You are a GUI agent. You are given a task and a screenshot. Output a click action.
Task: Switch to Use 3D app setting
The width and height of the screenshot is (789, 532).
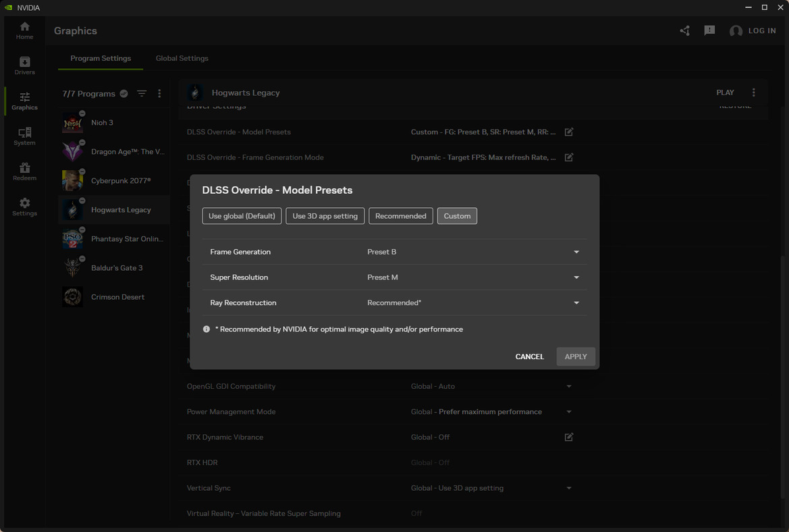point(325,215)
